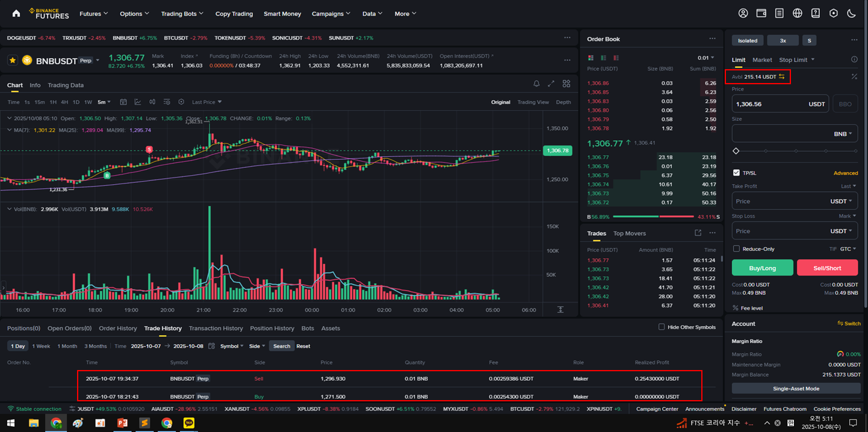Click the Buy/Long button

click(762, 268)
